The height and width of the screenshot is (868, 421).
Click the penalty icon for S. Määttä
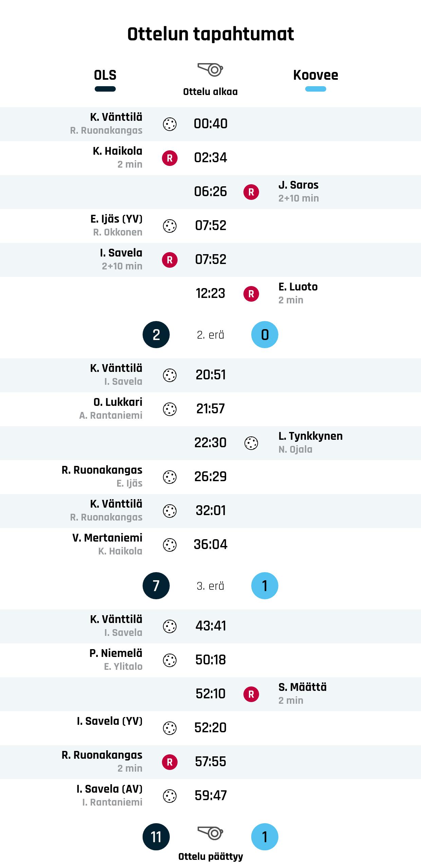pos(251,694)
